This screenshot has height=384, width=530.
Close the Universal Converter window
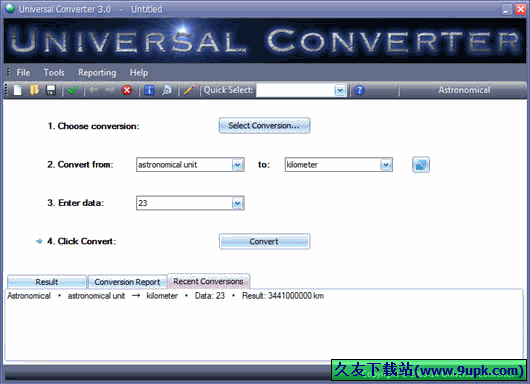tap(520, 9)
